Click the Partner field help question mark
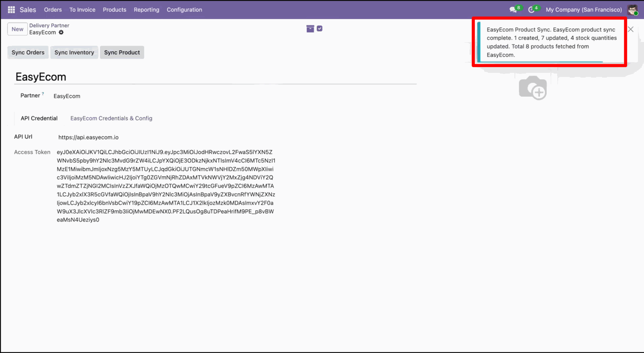Screen dimensions: 644x353 tap(43, 94)
